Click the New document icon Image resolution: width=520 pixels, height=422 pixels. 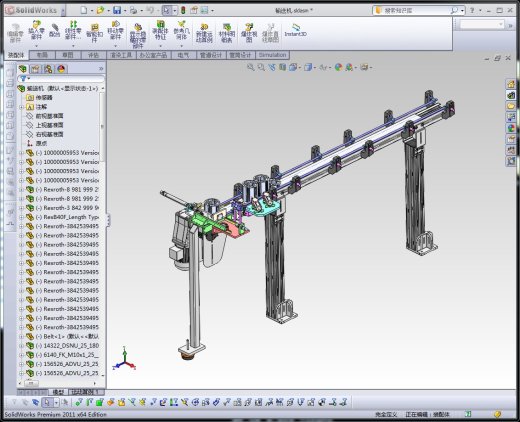(x=84, y=10)
